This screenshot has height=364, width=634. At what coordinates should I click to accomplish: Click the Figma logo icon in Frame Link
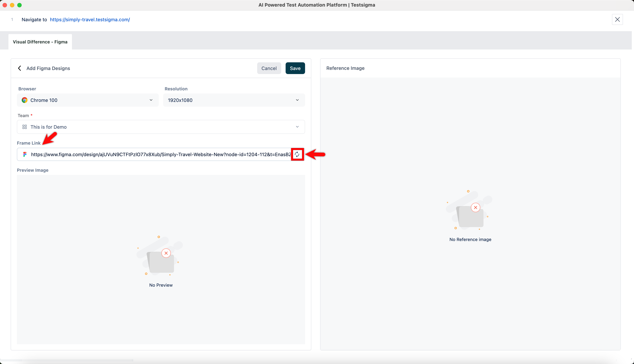coord(25,154)
